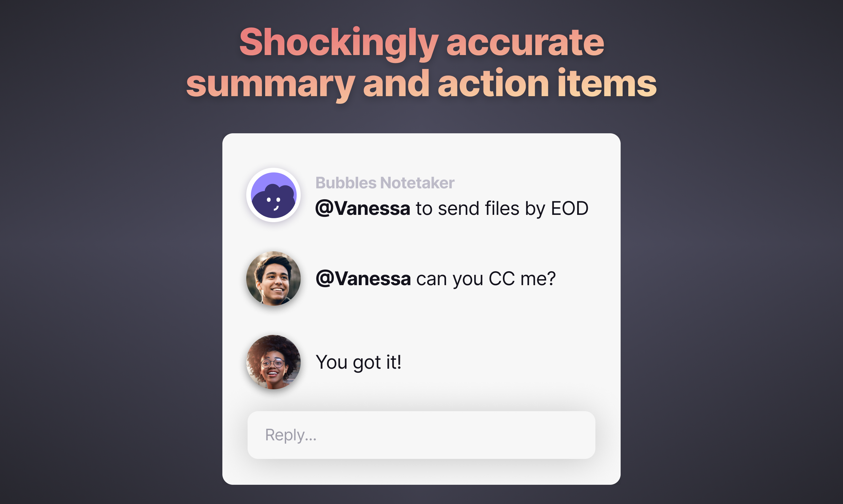Click the 'can you CC me?' text
Image resolution: width=843 pixels, height=504 pixels.
pyautogui.click(x=486, y=279)
